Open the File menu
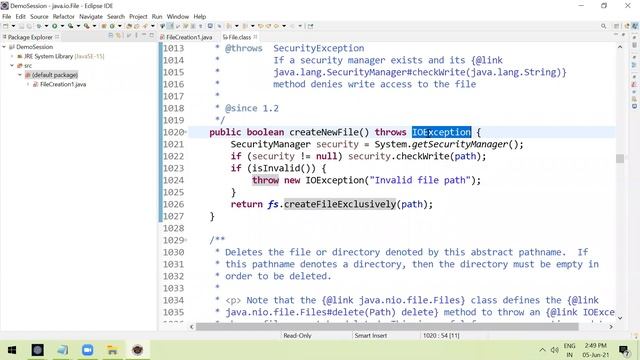 [7, 17]
